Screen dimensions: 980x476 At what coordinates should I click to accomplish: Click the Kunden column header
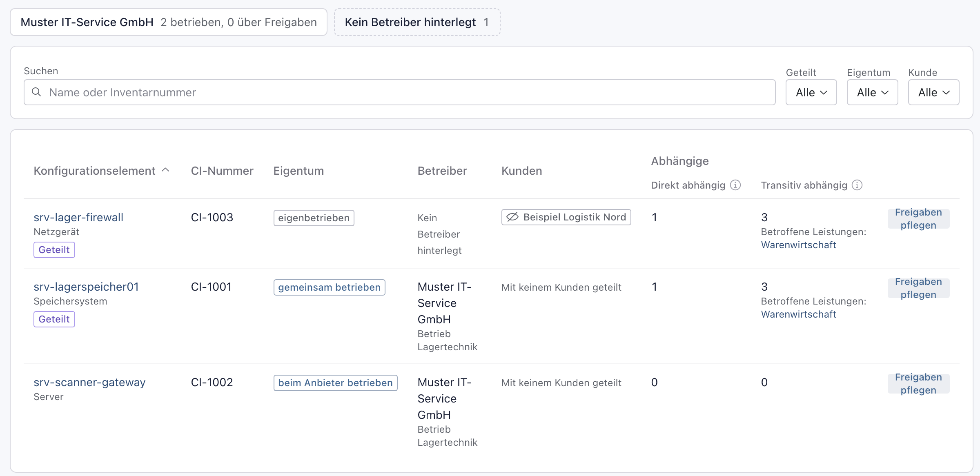(x=522, y=171)
